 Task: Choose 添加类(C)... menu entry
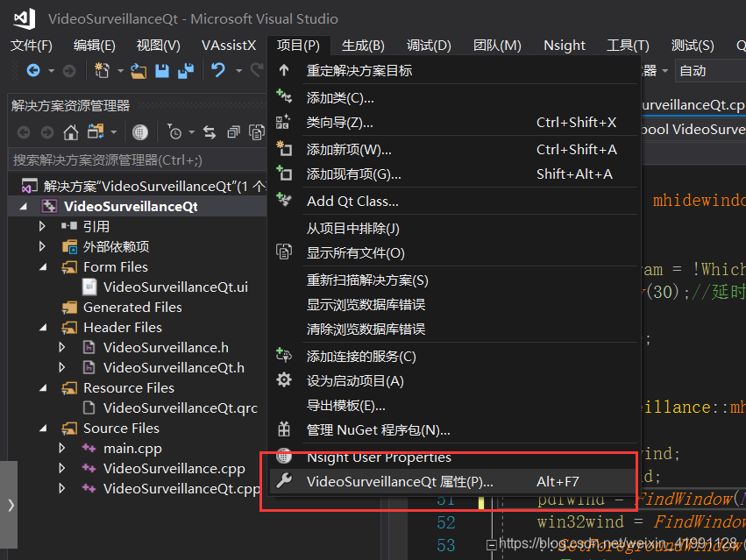pyautogui.click(x=454, y=98)
